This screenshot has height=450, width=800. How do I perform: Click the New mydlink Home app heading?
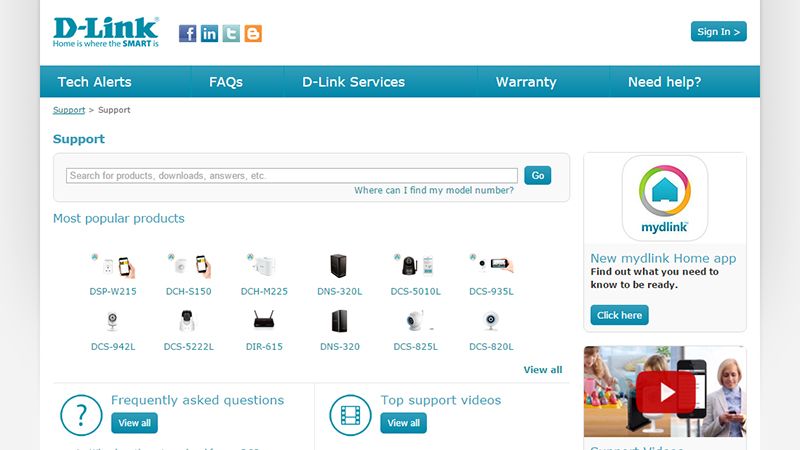(663, 258)
